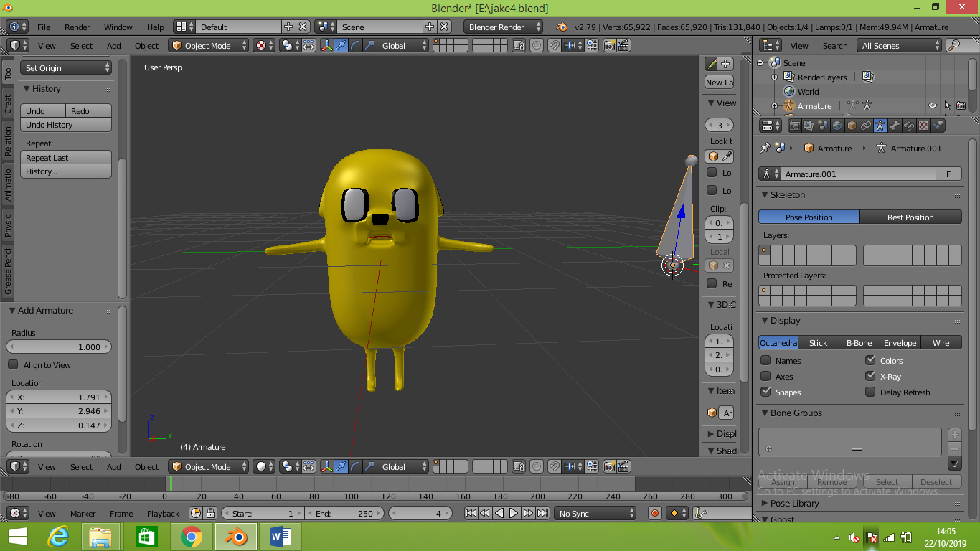Open the Bone Constraints properties tab
980x551 pixels.
click(909, 126)
